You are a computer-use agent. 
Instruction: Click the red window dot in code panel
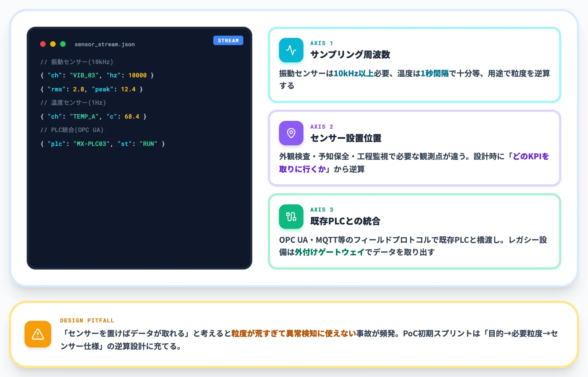click(x=43, y=44)
